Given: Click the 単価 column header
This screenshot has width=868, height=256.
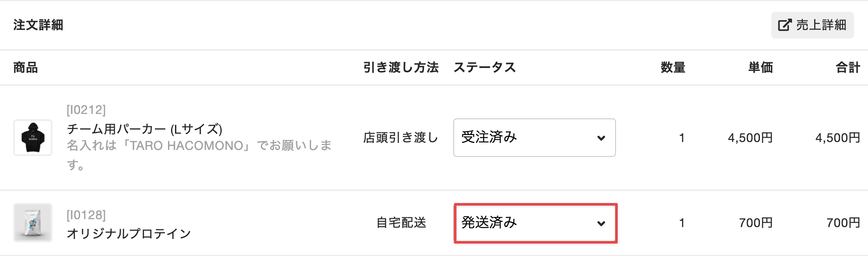Looking at the screenshot, I should click(760, 68).
